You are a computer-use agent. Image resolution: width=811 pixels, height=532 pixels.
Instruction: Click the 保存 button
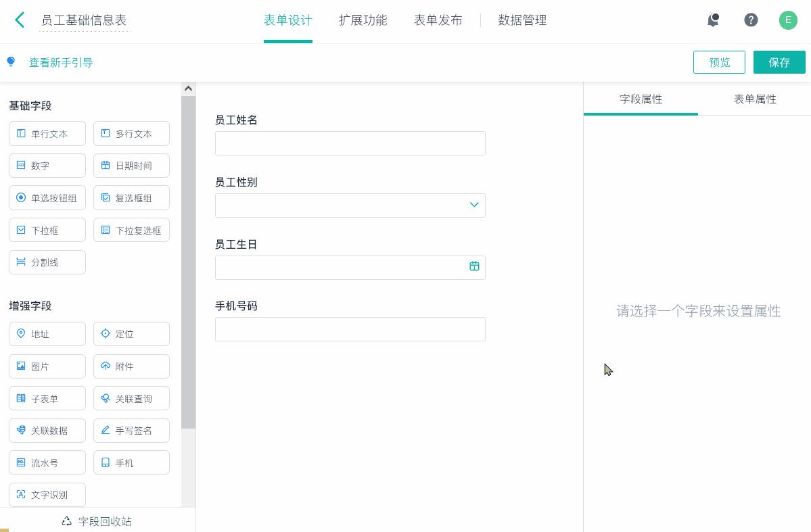tap(779, 62)
